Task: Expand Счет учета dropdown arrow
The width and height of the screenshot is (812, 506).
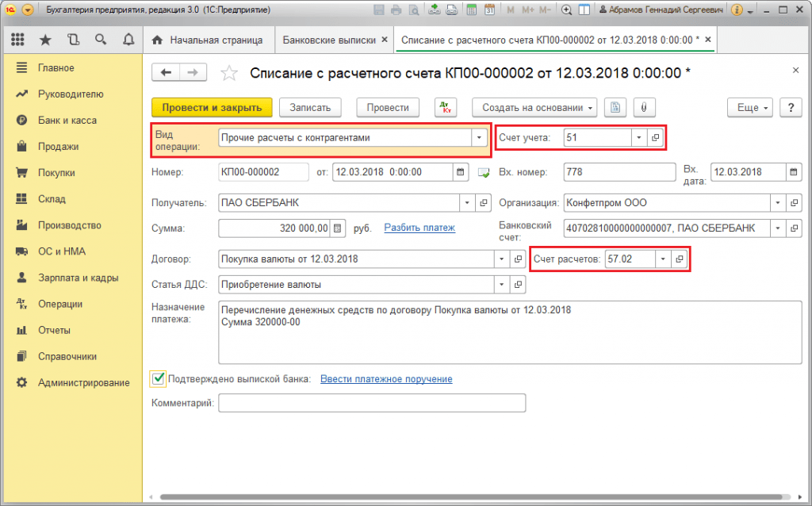Action: pos(639,138)
